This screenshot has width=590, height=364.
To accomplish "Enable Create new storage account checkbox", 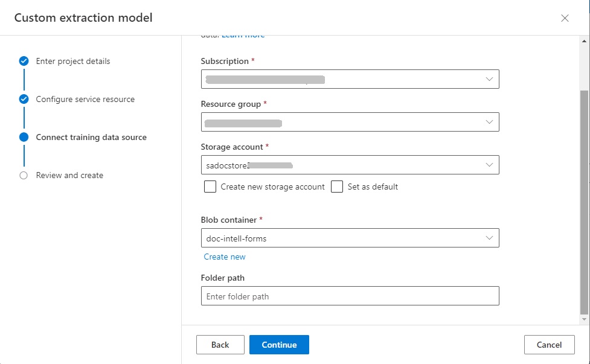I will point(210,187).
